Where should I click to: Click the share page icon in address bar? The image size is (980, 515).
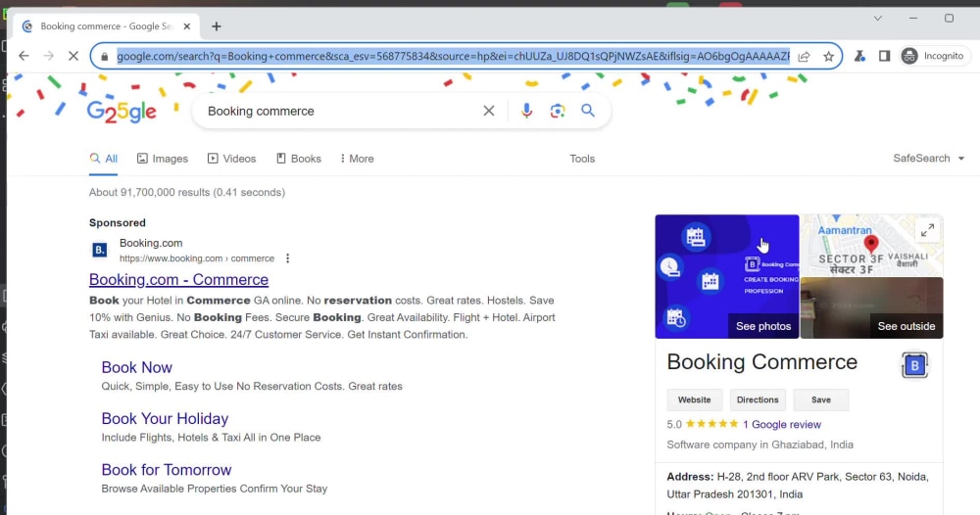click(x=805, y=56)
